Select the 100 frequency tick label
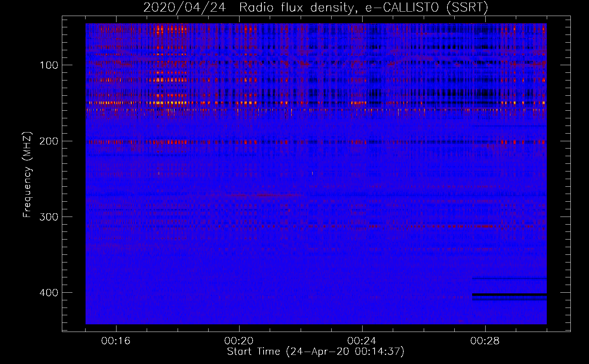This screenshot has height=364, width=589. pos(49,65)
